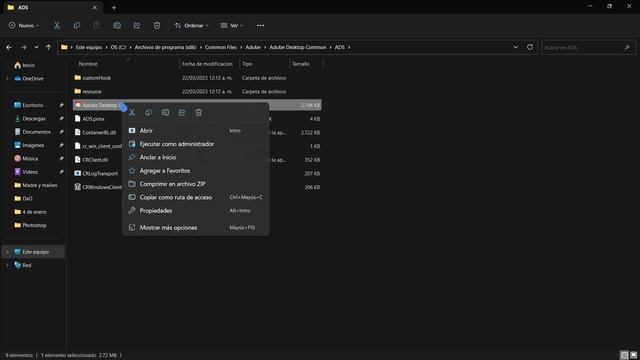Click the Rename icon in the toolbar
The image size is (640, 360).
[x=117, y=25]
